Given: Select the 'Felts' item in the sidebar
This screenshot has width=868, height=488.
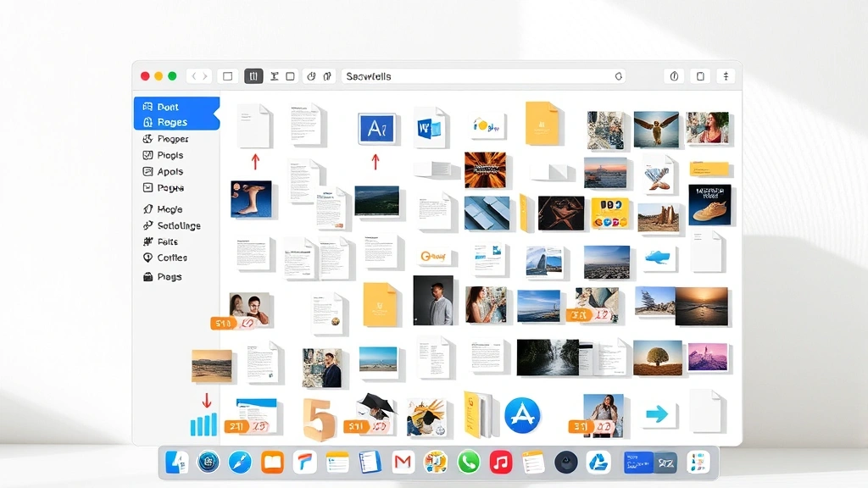Looking at the screenshot, I should click(170, 241).
